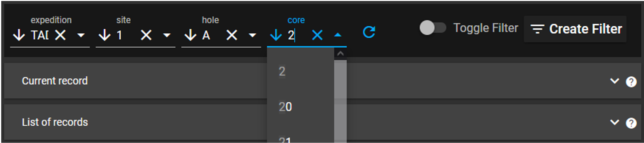The width and height of the screenshot is (644, 143).
Task: Enable the Toggle Filter switch
Action: [433, 28]
